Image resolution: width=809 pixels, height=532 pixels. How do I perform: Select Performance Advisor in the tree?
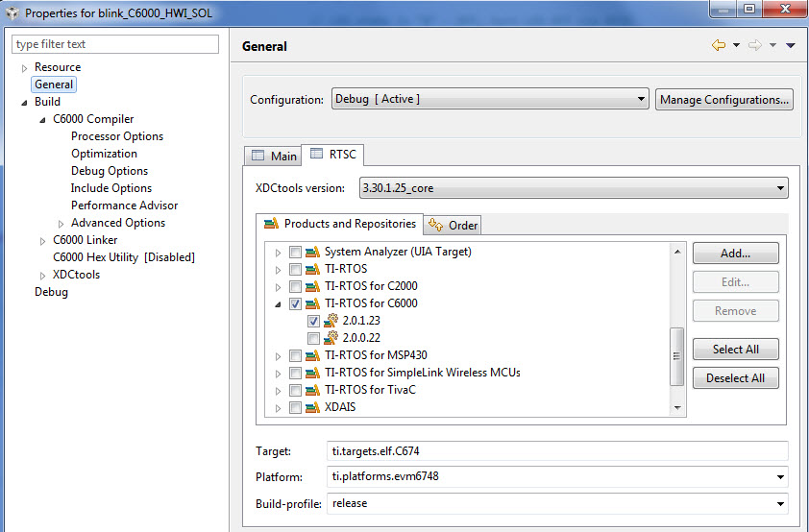click(x=124, y=206)
